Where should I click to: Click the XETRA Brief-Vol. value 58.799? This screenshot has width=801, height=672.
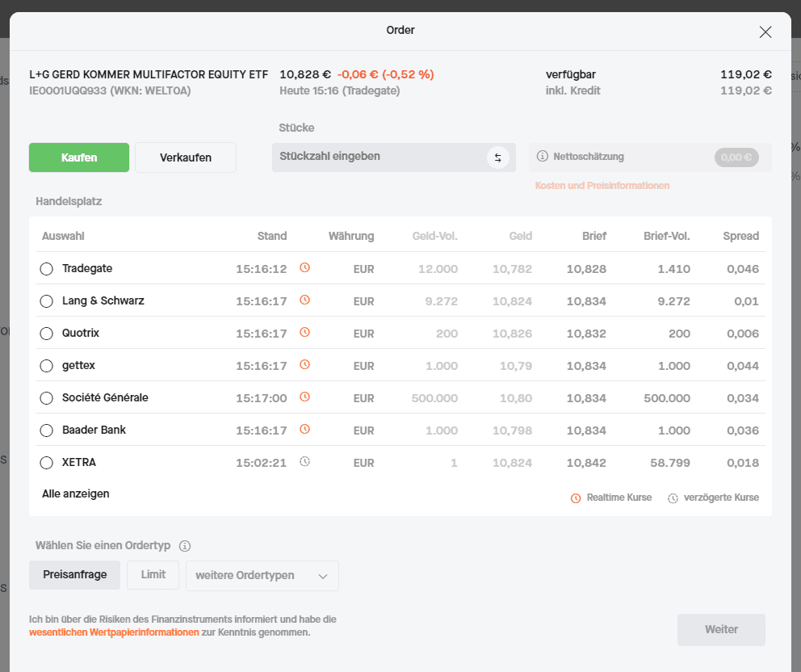click(669, 463)
